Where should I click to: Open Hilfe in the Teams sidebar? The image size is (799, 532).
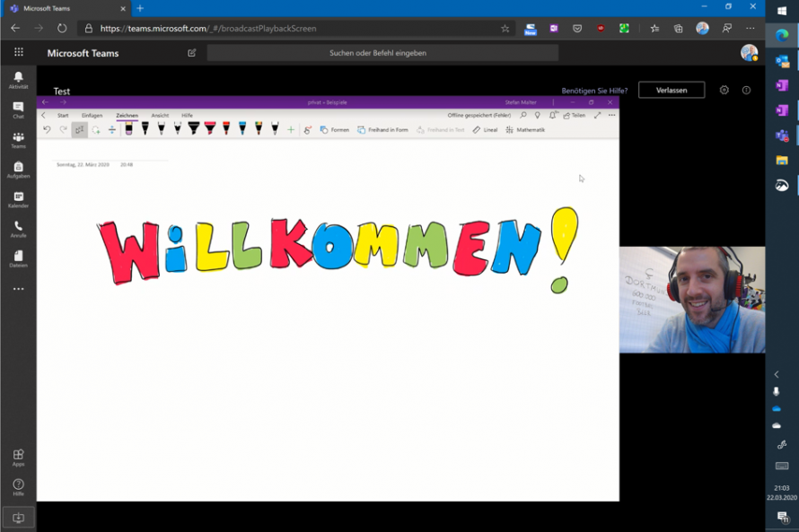coord(18,486)
